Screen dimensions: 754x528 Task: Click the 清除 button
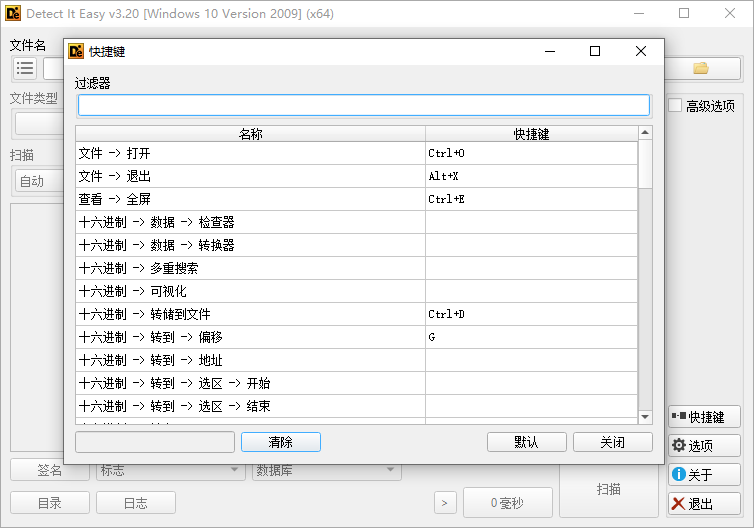pyautogui.click(x=281, y=442)
